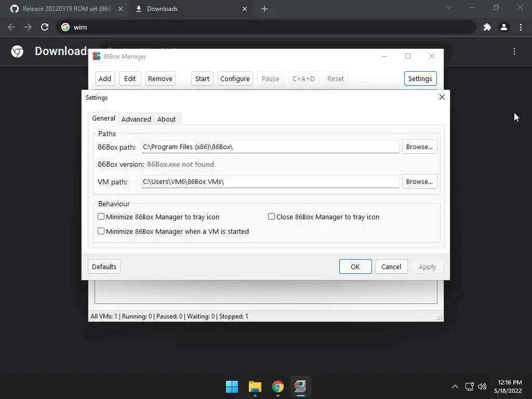
Task: Click the browser forward arrow
Action: [28, 27]
